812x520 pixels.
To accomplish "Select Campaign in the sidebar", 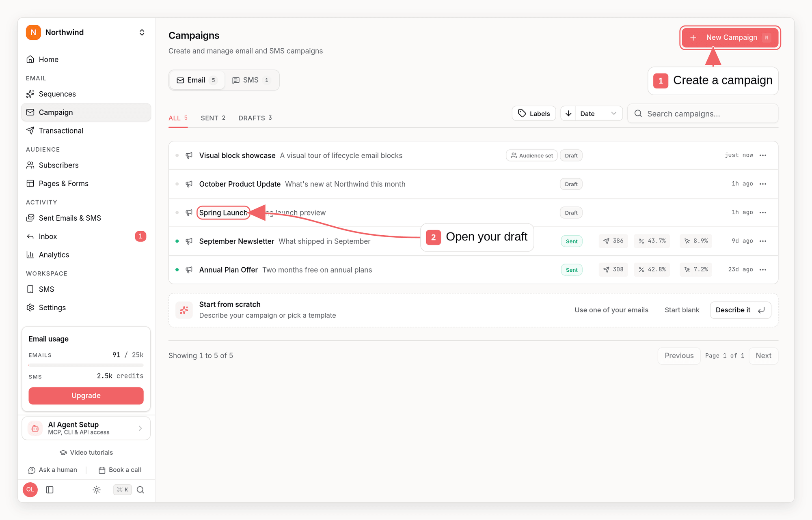I will coord(86,112).
